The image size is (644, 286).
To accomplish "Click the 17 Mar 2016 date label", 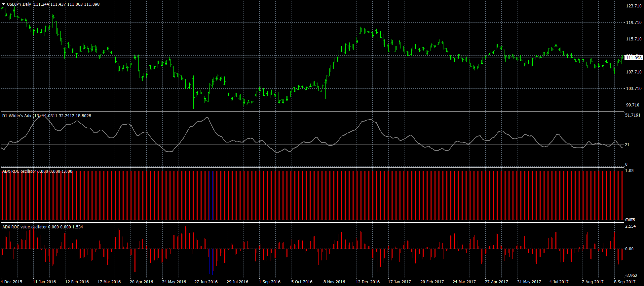I will (109, 282).
